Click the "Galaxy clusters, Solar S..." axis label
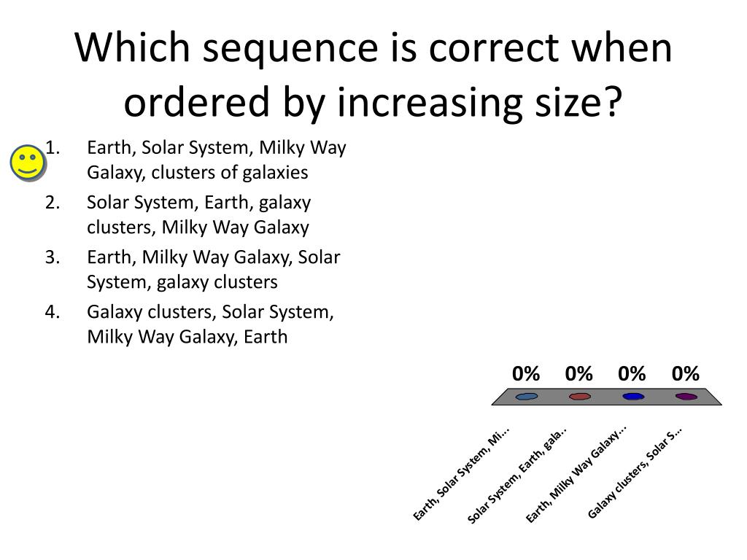The width and height of the screenshot is (747, 560). (635, 472)
